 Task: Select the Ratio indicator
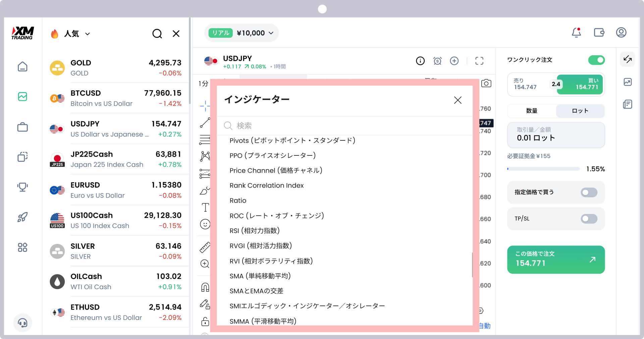pyautogui.click(x=238, y=201)
